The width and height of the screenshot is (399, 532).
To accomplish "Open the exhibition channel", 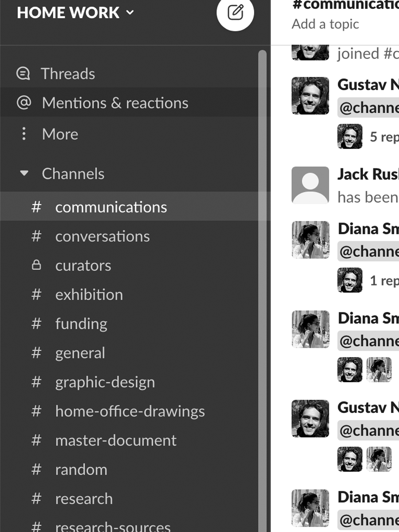I will pos(89,295).
